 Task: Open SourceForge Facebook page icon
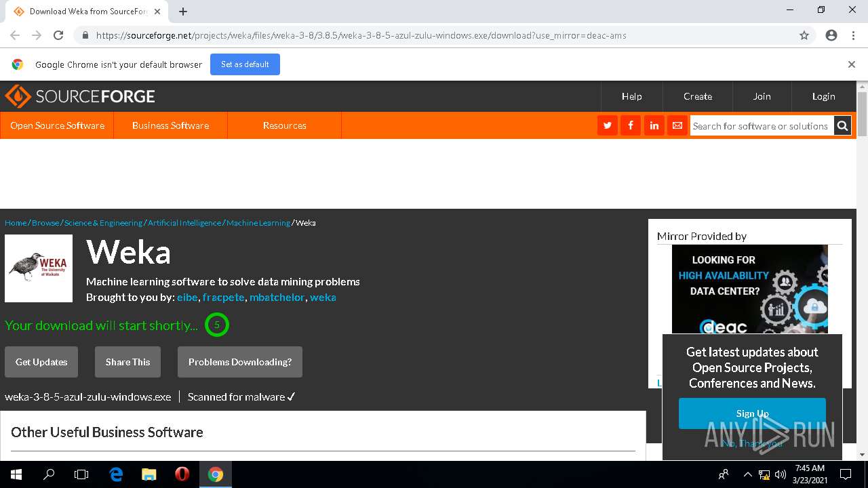tap(631, 125)
